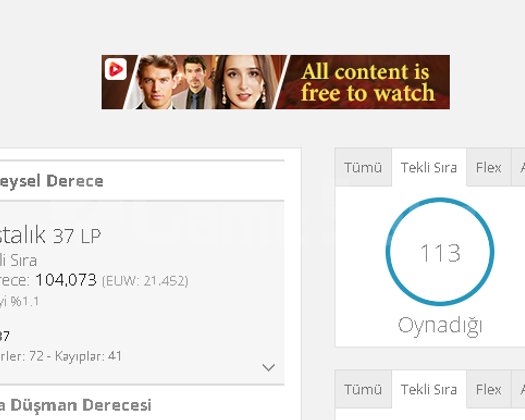Screen dimensions: 525x420
Task: Click the 'Düşman Derecesi' section heading
Action: (81, 405)
